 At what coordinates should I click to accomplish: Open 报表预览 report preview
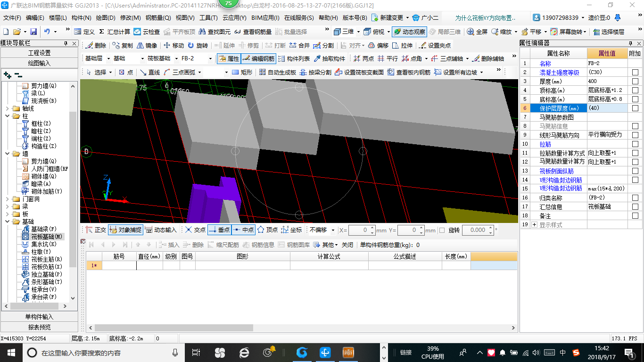40,327
